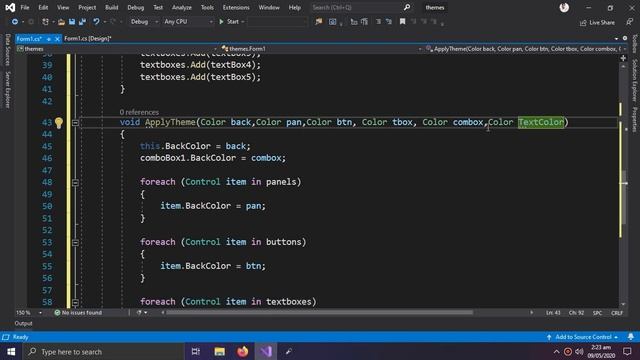Viewport: 640px width, 360px height.
Task: Click the New Project toolbar icon
Action: point(45,22)
